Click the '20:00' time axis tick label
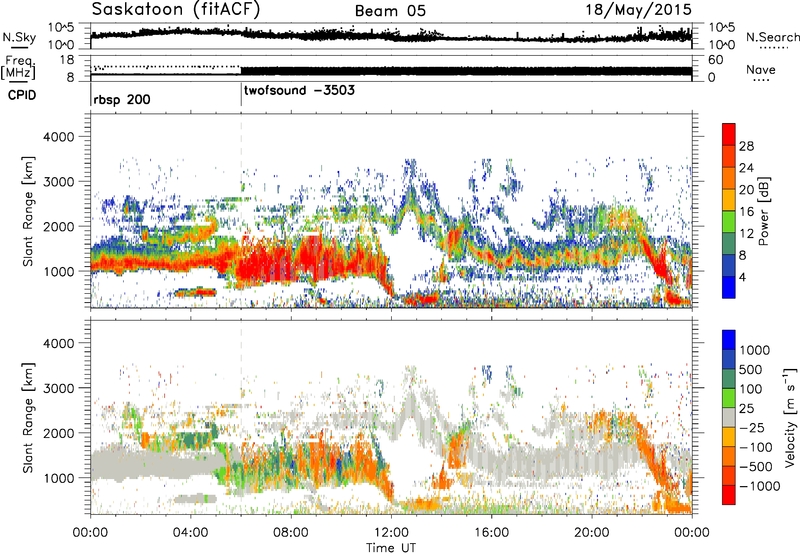 [591, 532]
